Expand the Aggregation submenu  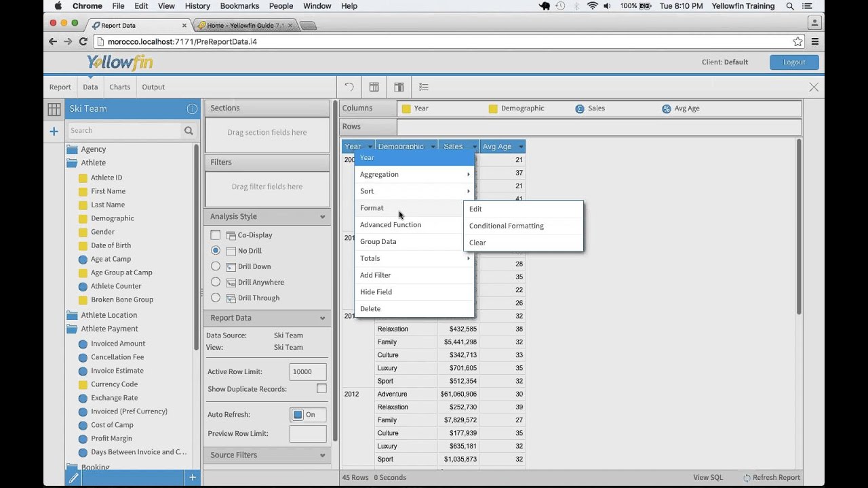tap(414, 174)
